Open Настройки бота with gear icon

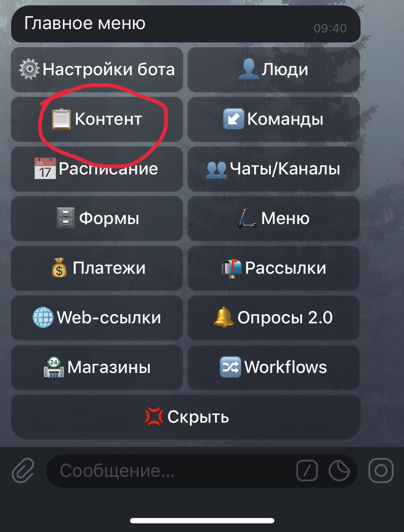tap(97, 69)
